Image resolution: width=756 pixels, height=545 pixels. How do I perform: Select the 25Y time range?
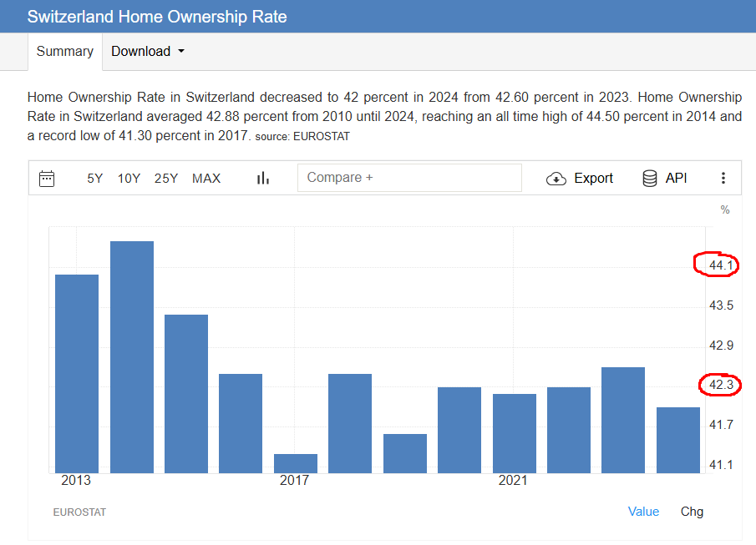[x=166, y=179]
